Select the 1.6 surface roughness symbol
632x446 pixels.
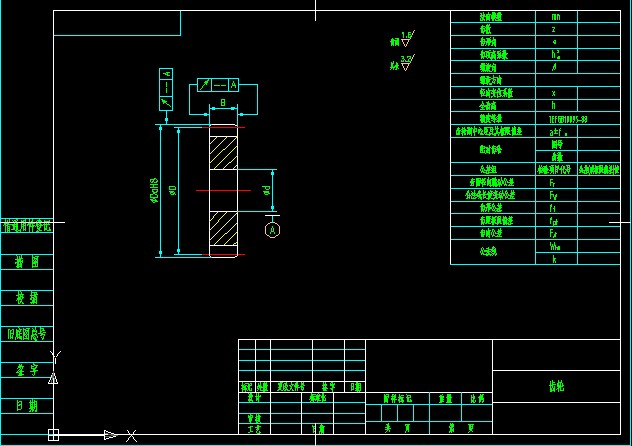(x=407, y=39)
